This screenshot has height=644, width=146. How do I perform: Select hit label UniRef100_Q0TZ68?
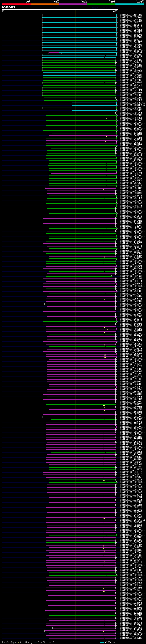(x=131, y=628)
